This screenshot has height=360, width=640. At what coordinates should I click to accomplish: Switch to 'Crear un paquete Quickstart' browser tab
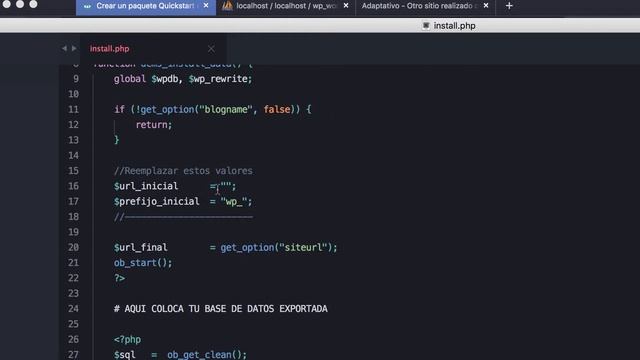(x=146, y=6)
